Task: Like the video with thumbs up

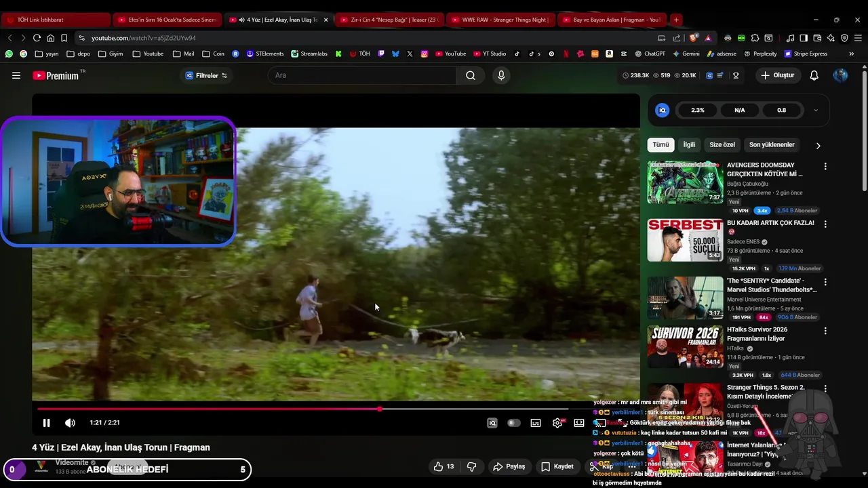Action: (x=444, y=466)
